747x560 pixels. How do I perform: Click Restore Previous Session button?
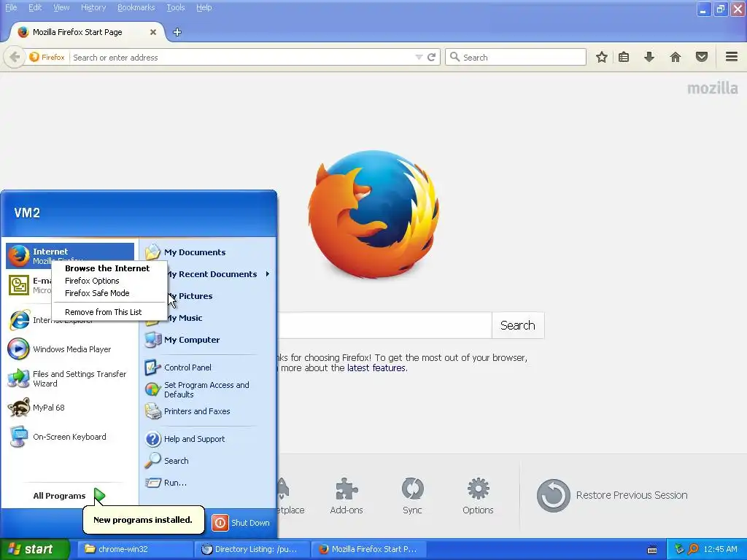pos(612,495)
